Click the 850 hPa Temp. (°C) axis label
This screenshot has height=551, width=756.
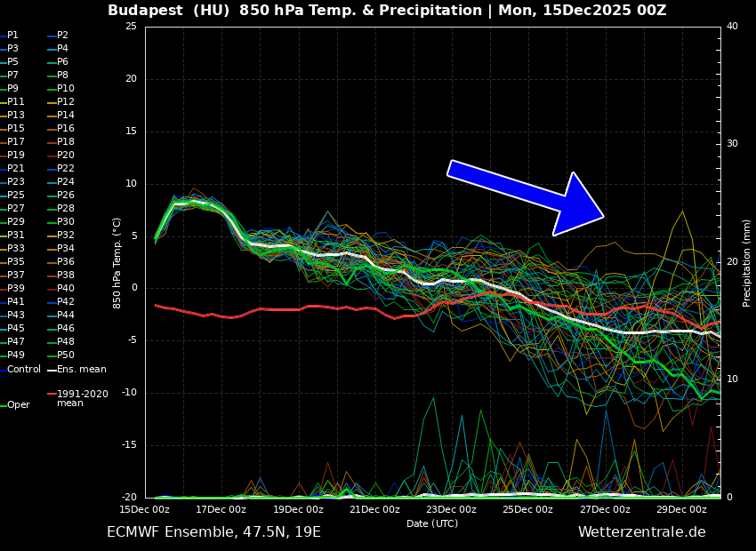[x=117, y=262]
